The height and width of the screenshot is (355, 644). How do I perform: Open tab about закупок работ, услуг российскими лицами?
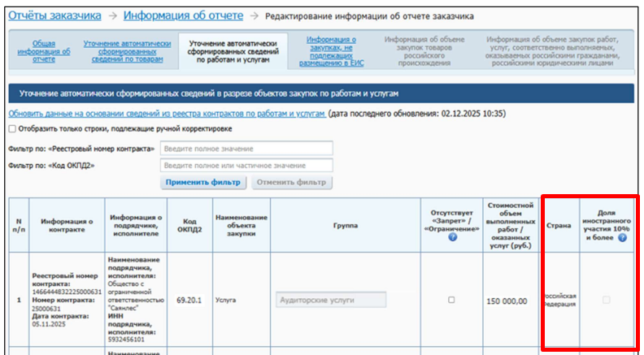550,50
